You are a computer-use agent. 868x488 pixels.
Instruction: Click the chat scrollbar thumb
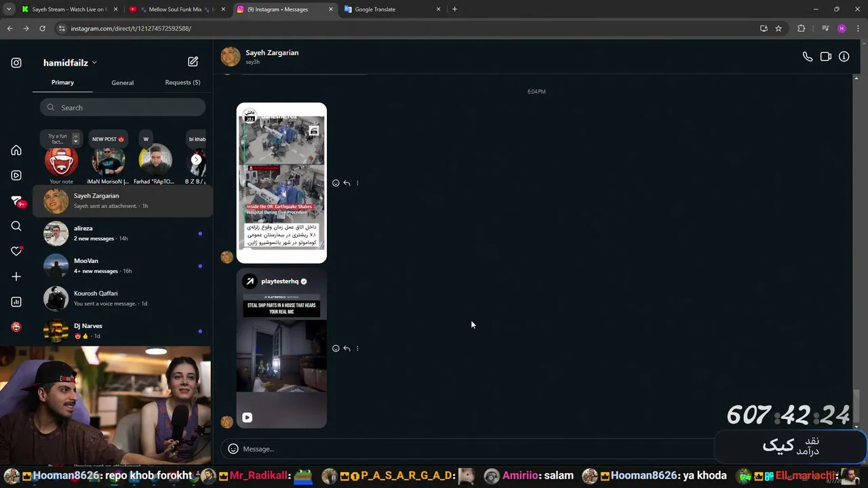[x=856, y=406]
